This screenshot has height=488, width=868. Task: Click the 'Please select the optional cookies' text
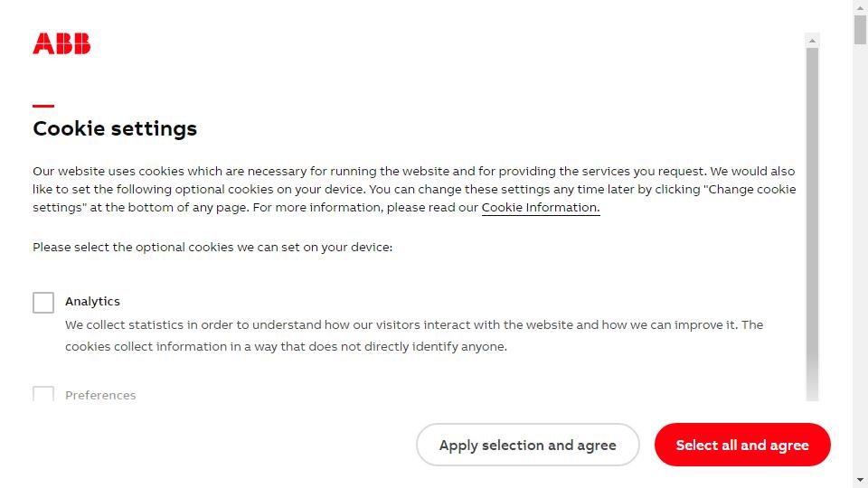pos(212,248)
